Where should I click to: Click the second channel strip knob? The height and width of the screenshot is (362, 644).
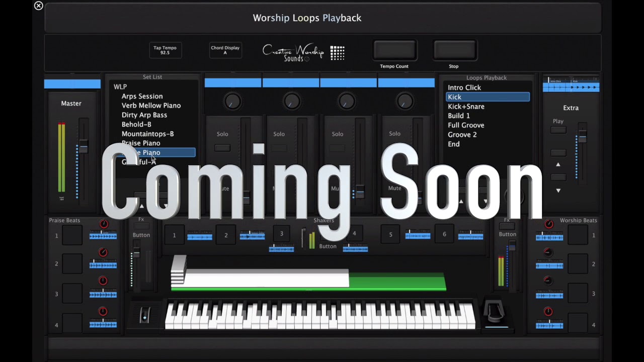pyautogui.click(x=291, y=102)
